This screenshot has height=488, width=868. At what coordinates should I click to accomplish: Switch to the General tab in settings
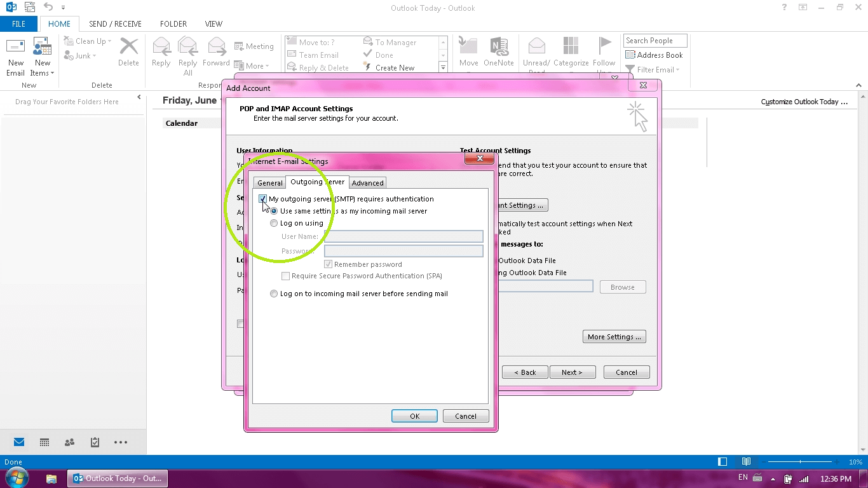coord(269,183)
